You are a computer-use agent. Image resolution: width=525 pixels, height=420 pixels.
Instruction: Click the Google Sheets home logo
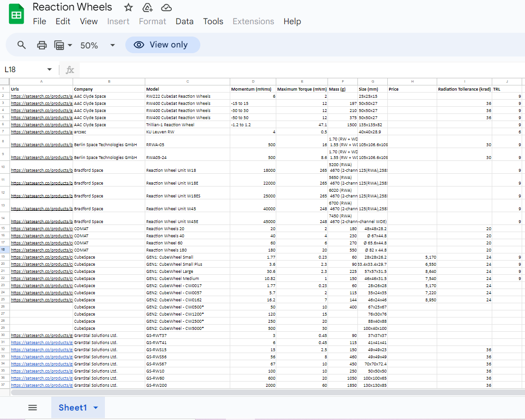17,14
